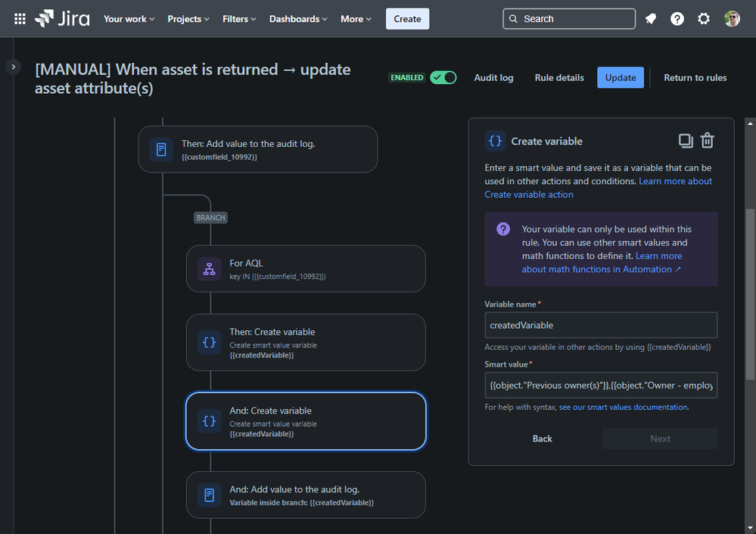Click the Back button
The image size is (756, 534).
[542, 439]
